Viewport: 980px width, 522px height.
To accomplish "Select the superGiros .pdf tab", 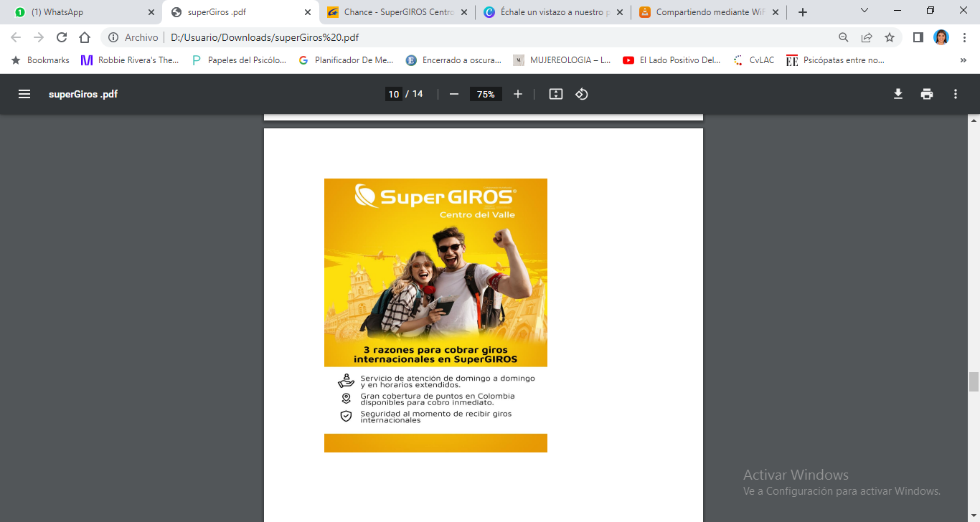I will 242,12.
